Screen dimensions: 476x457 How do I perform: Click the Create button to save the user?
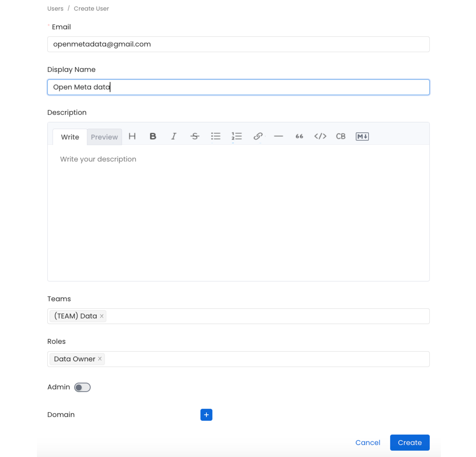(410, 442)
